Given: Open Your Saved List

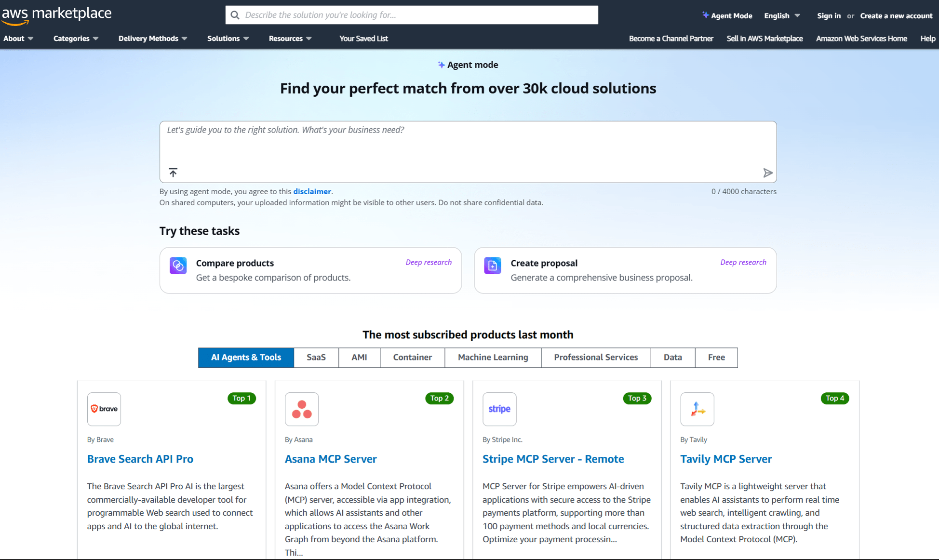Looking at the screenshot, I should pos(363,39).
